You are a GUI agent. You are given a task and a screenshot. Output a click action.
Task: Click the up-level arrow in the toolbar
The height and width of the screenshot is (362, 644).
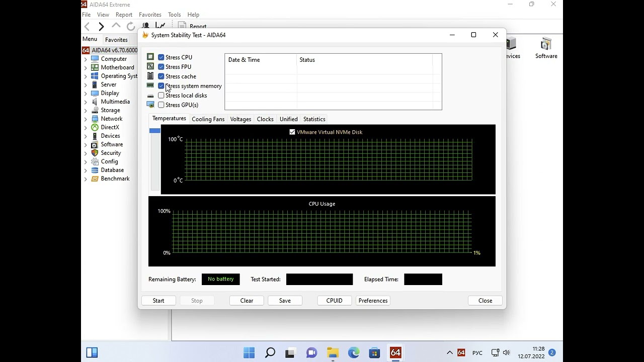tap(116, 26)
